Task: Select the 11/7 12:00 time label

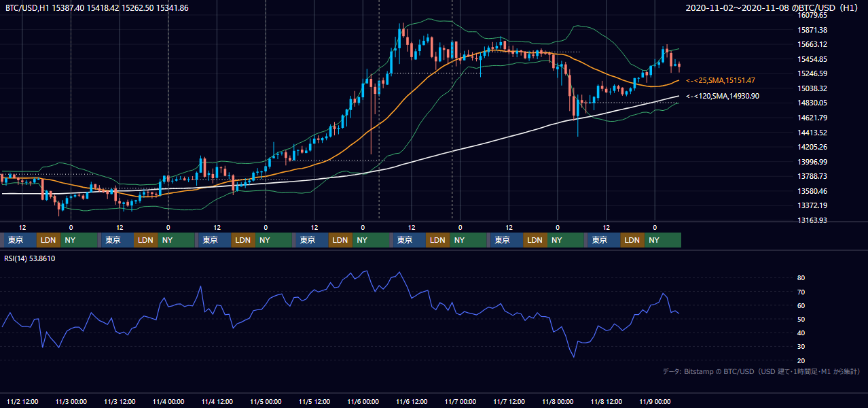Action: (x=509, y=401)
